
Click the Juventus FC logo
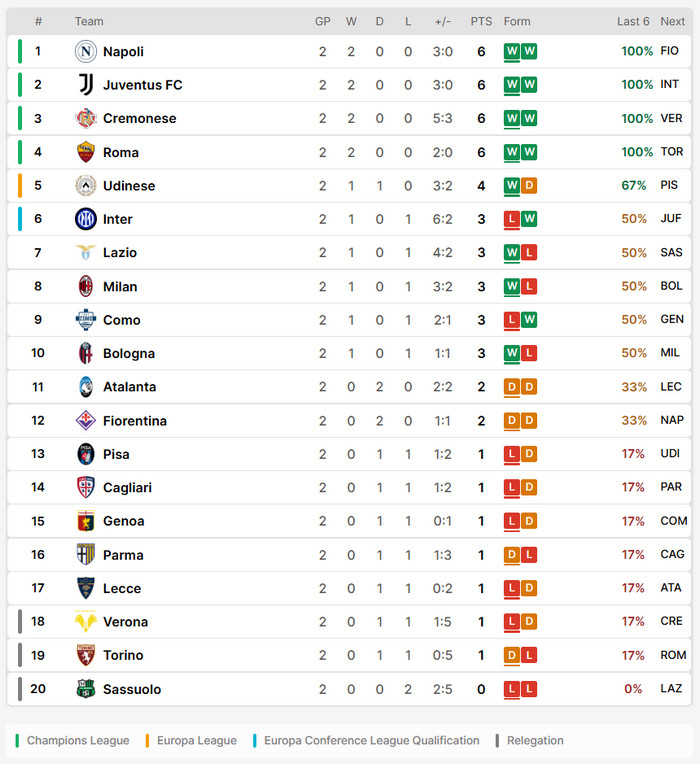click(86, 85)
